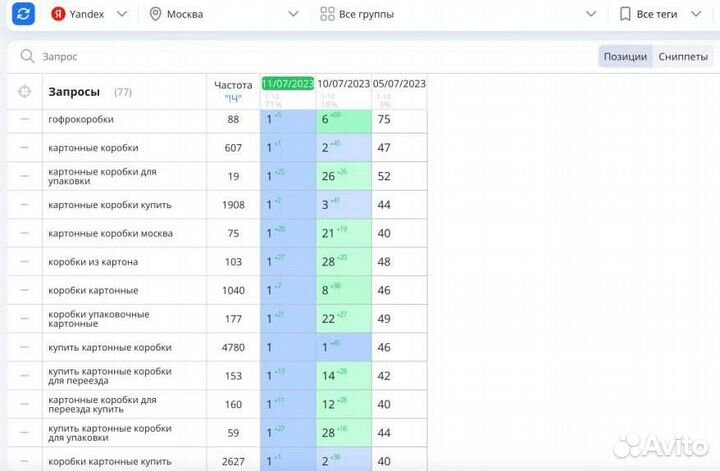Viewport: 720px width, 471px height.
Task: Click the groups grid icon
Action: [x=327, y=14]
